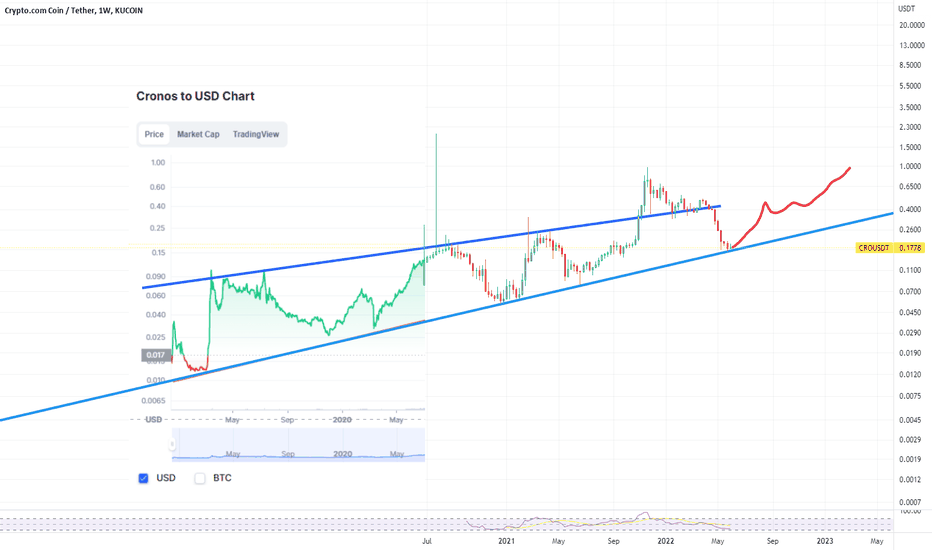Toggle the USD checkbox

pyautogui.click(x=143, y=478)
